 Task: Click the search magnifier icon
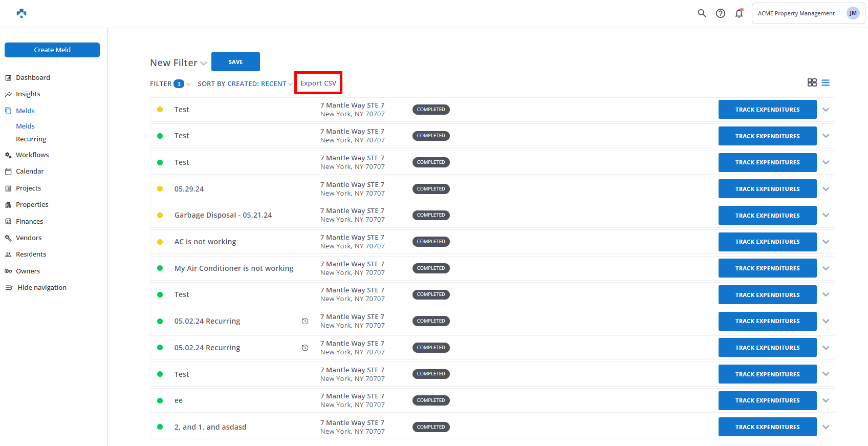[702, 13]
